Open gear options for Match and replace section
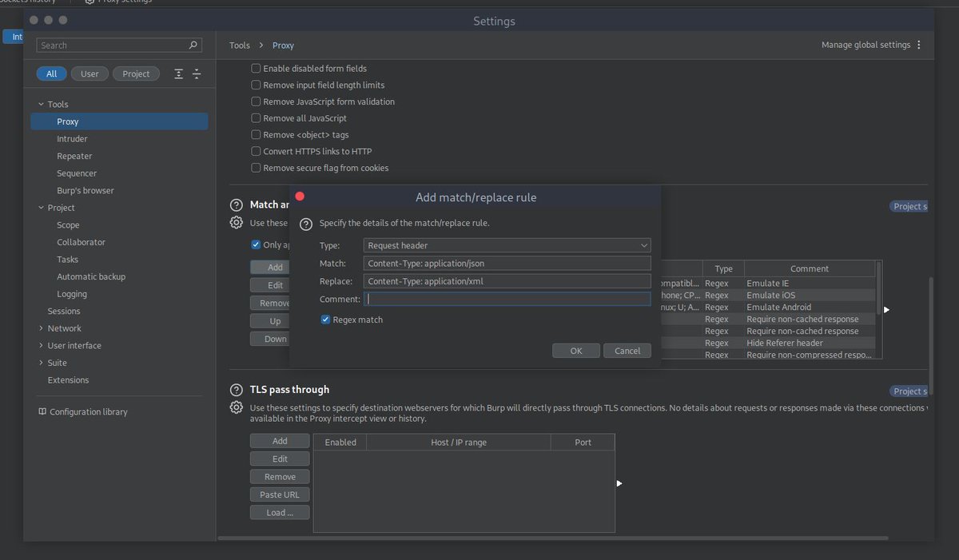This screenshot has width=959, height=560. click(x=237, y=223)
